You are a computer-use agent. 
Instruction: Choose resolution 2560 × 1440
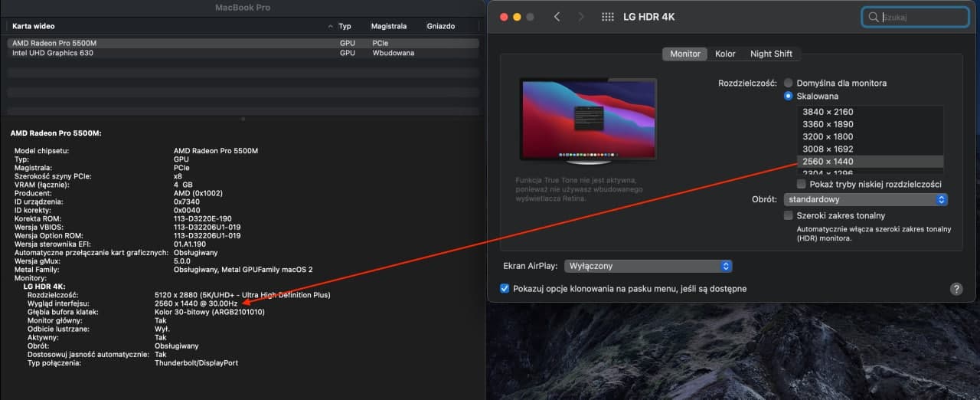point(870,161)
